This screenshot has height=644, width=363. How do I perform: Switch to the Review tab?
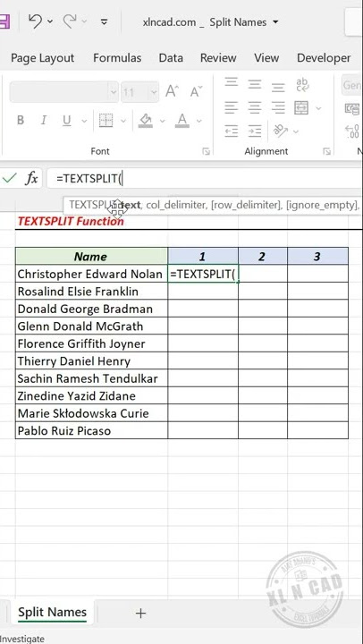218,58
